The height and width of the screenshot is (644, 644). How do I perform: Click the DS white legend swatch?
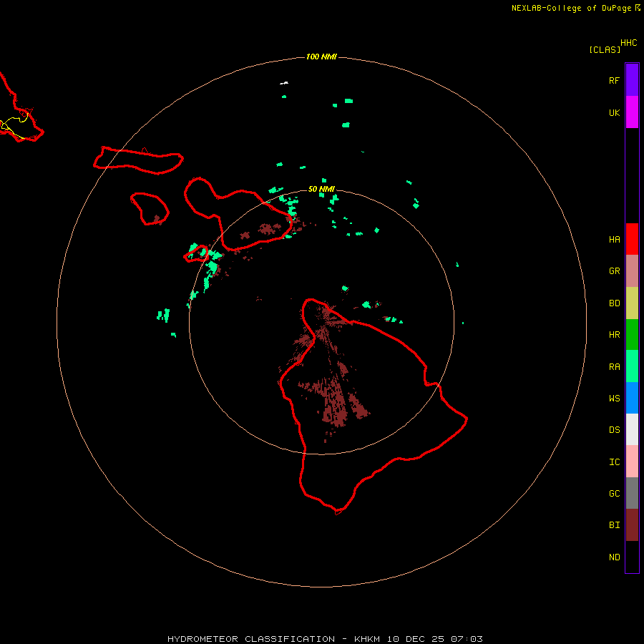(632, 429)
